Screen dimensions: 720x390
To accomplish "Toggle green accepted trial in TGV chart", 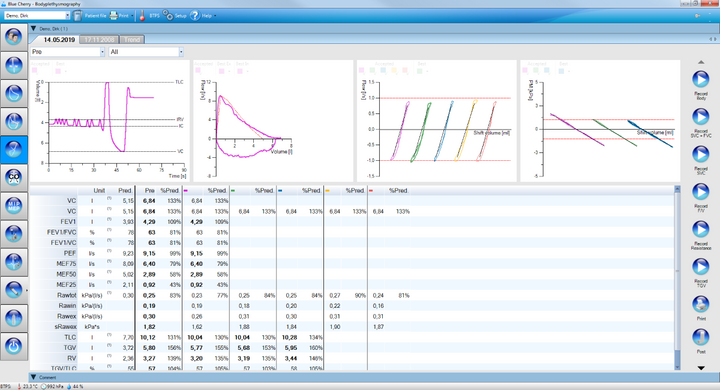I will 536,71.
